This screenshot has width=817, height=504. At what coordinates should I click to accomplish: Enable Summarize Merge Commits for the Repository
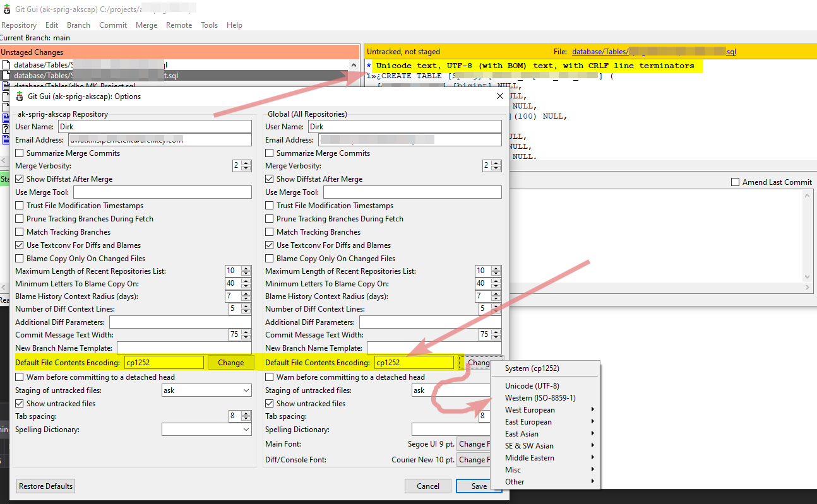pyautogui.click(x=18, y=153)
